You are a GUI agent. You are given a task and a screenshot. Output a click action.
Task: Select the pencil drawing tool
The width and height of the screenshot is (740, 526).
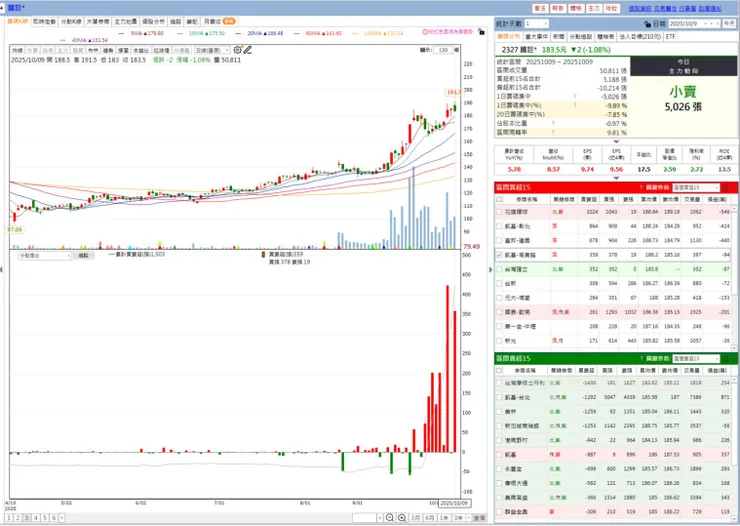coord(248,50)
